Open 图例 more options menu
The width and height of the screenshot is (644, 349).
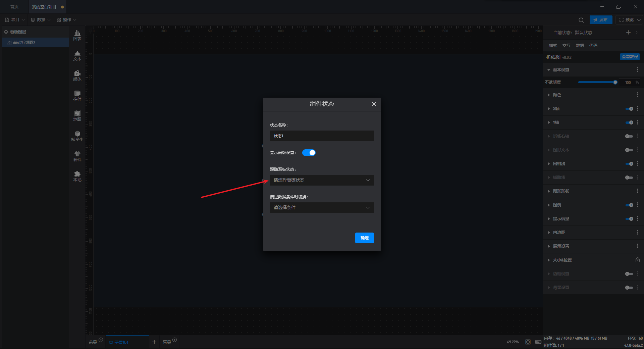pos(638,205)
